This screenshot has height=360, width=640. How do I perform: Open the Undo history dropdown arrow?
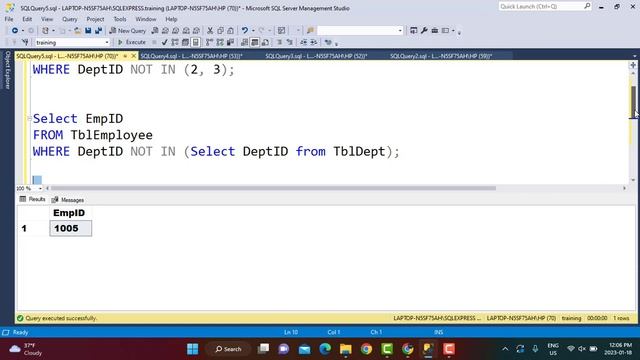point(253,31)
